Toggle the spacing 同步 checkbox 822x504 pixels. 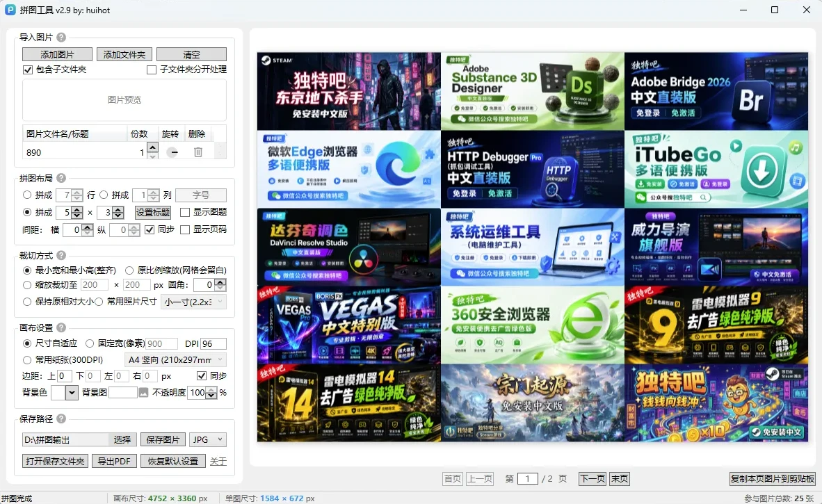(150, 229)
